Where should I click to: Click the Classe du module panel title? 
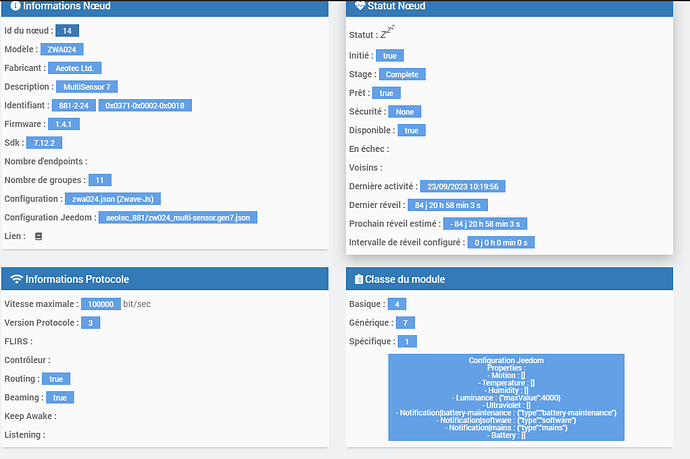pyautogui.click(x=405, y=279)
